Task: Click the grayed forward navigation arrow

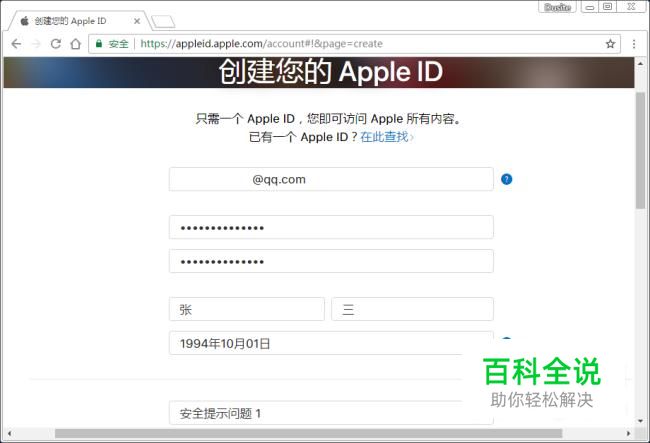Action: 36,44
